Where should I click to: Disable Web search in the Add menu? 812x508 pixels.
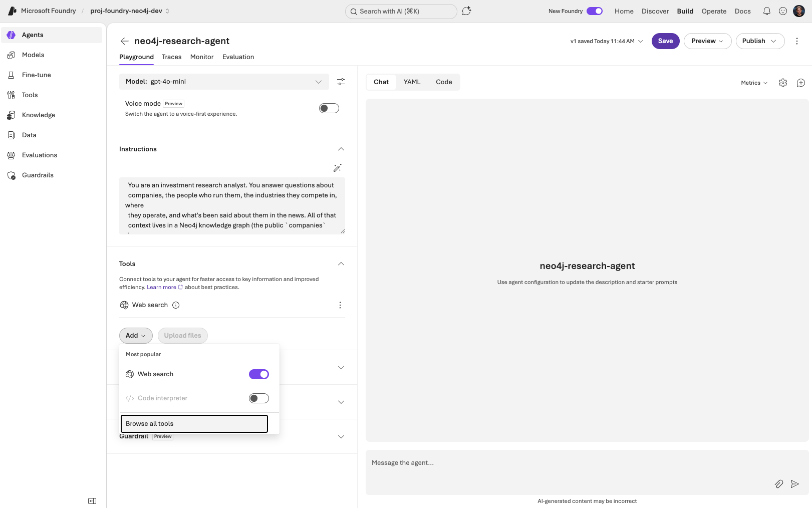click(x=259, y=374)
